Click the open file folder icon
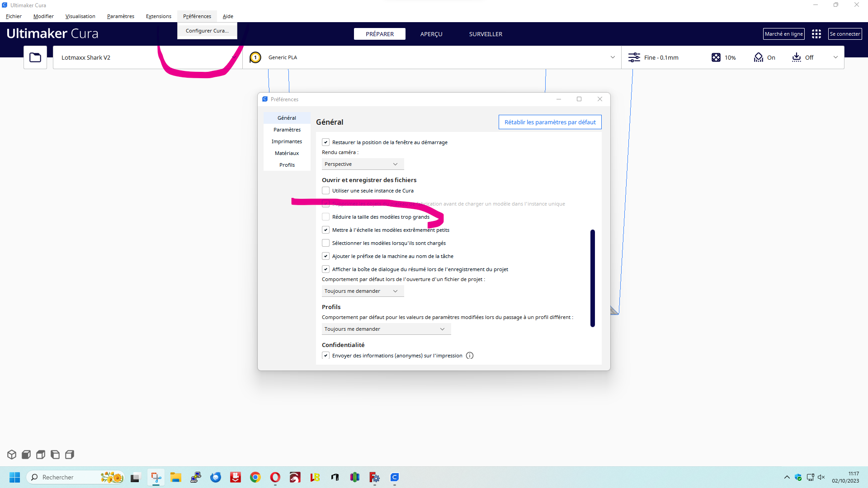868x488 pixels. click(x=35, y=57)
